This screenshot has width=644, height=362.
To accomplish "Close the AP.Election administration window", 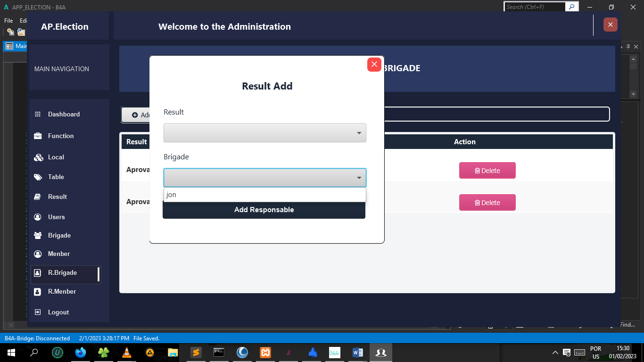I will [611, 25].
